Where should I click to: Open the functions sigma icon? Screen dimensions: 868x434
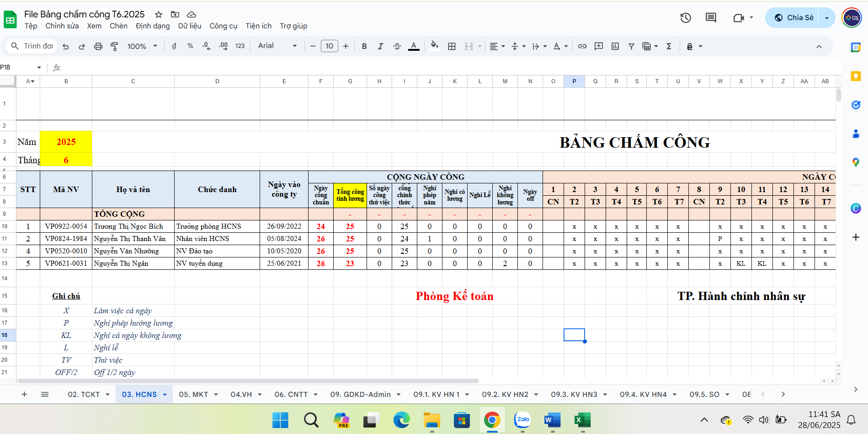[669, 46]
